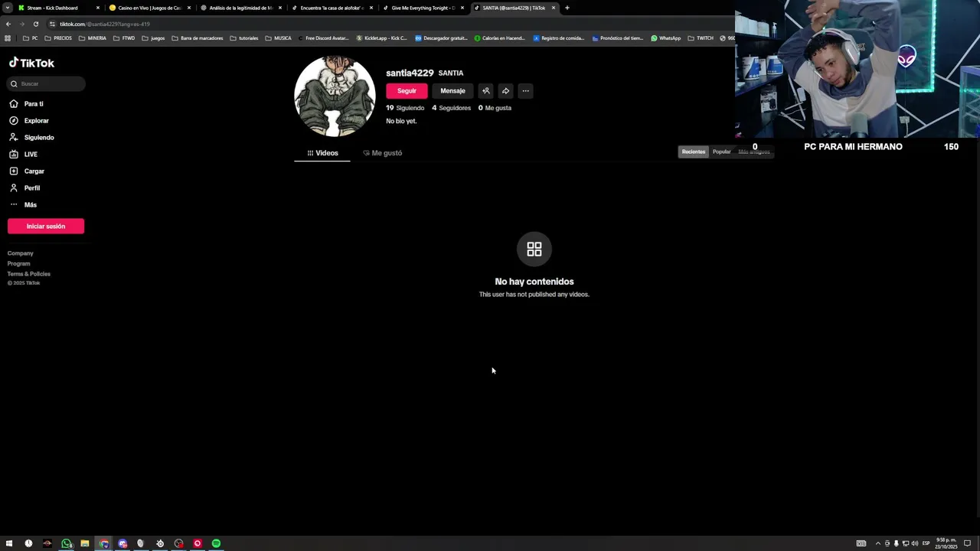Open the clock showing 9:58 p. m.
The image size is (980, 551).
(946, 543)
